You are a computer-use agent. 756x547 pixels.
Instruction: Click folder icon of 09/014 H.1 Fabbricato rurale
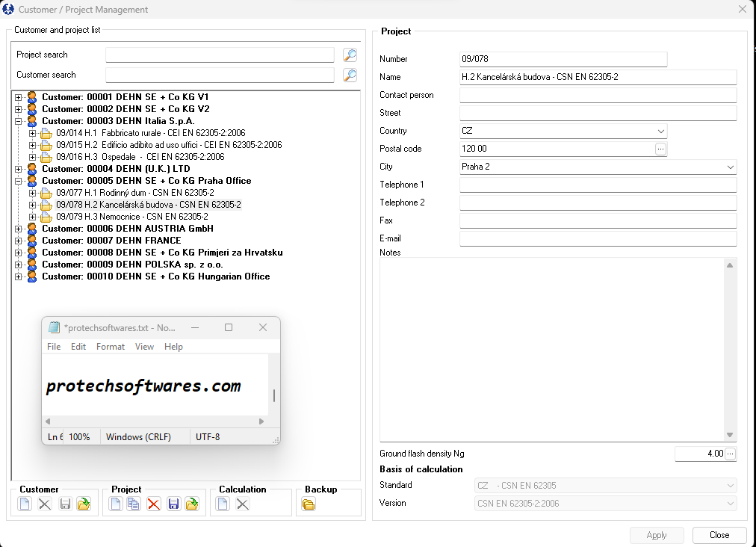pos(46,133)
